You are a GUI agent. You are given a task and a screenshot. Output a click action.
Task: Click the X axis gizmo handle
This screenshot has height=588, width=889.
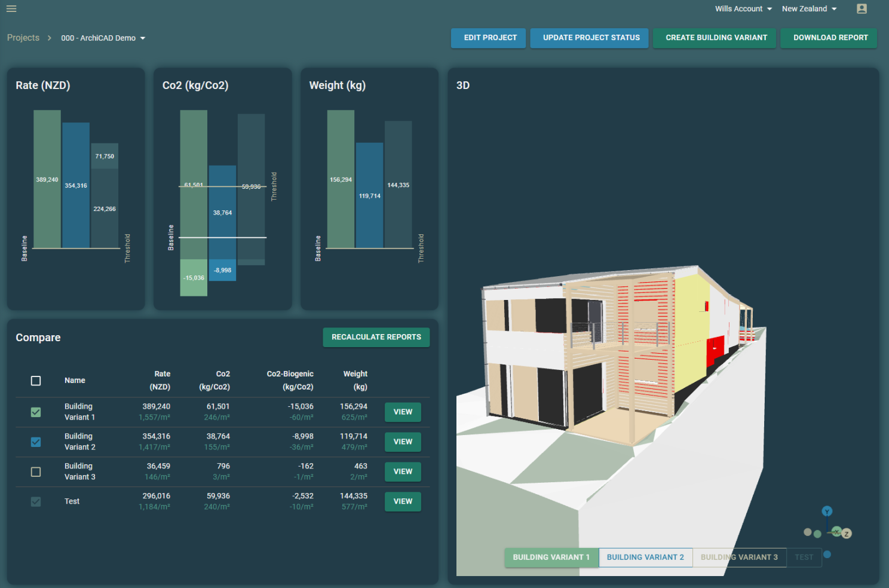pyautogui.click(x=836, y=532)
